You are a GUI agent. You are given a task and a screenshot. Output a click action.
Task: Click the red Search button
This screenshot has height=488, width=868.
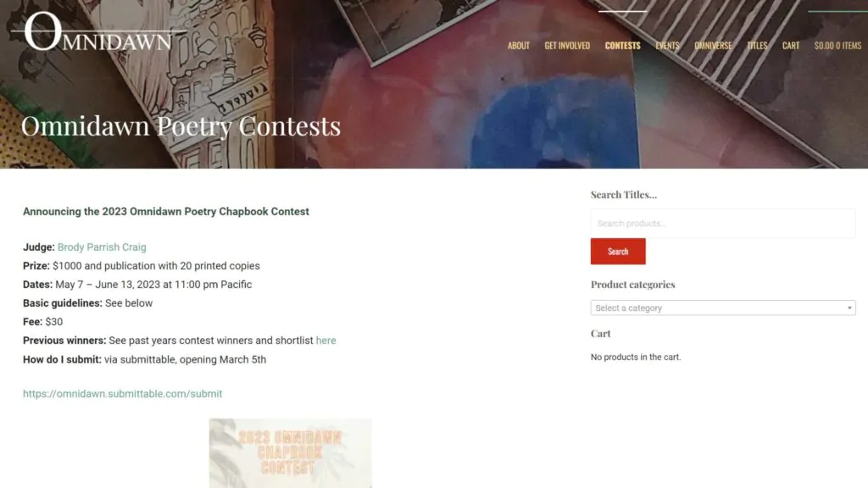[x=618, y=251]
